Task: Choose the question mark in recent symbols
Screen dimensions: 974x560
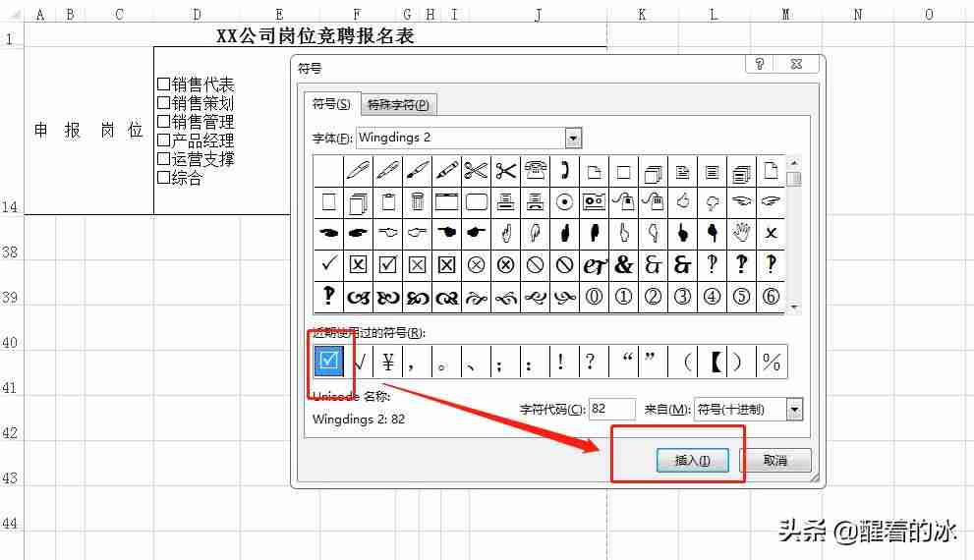Action: [594, 362]
